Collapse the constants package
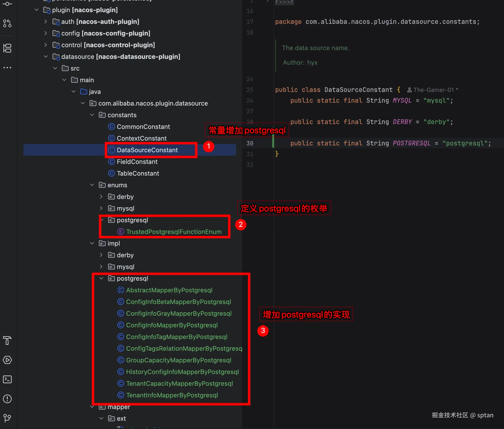Viewport: 504px width, 429px height. click(x=92, y=115)
